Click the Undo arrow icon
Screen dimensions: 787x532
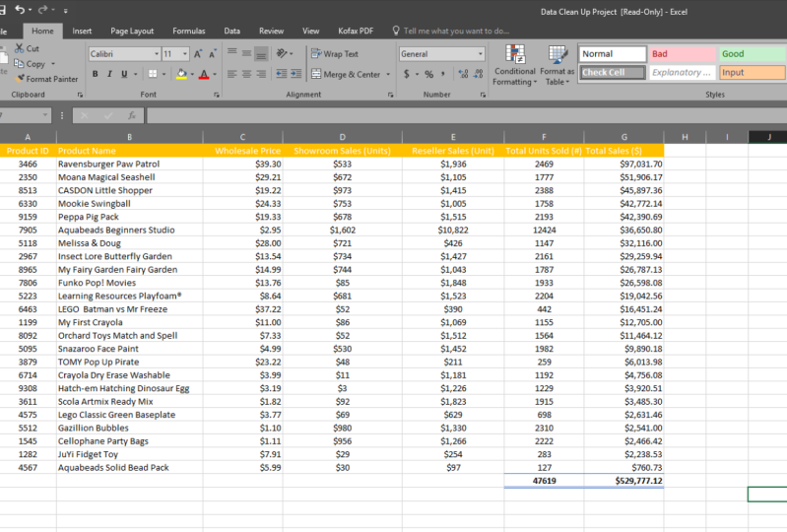(20, 10)
